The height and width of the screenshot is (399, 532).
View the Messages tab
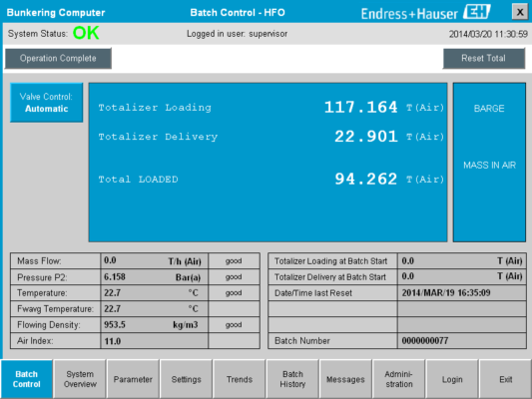click(345, 379)
